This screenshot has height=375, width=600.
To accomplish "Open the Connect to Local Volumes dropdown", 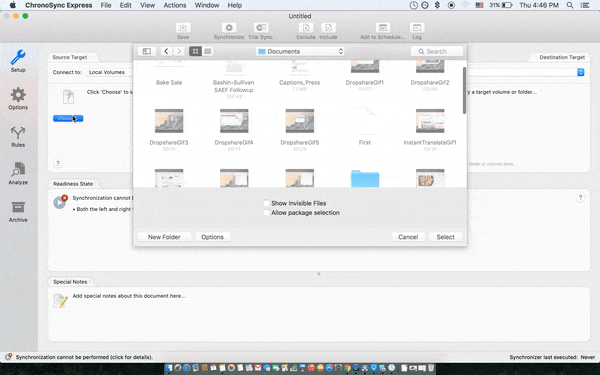I will click(109, 72).
